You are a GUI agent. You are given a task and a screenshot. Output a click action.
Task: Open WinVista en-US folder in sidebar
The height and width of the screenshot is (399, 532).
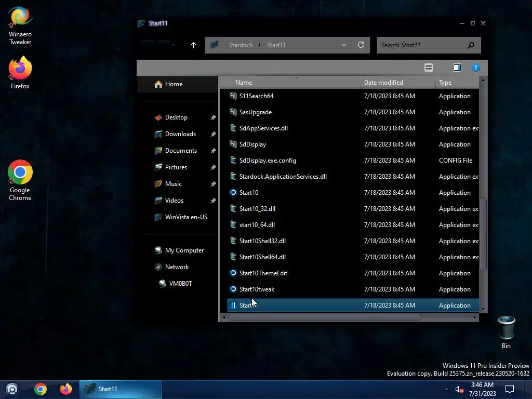coord(185,217)
